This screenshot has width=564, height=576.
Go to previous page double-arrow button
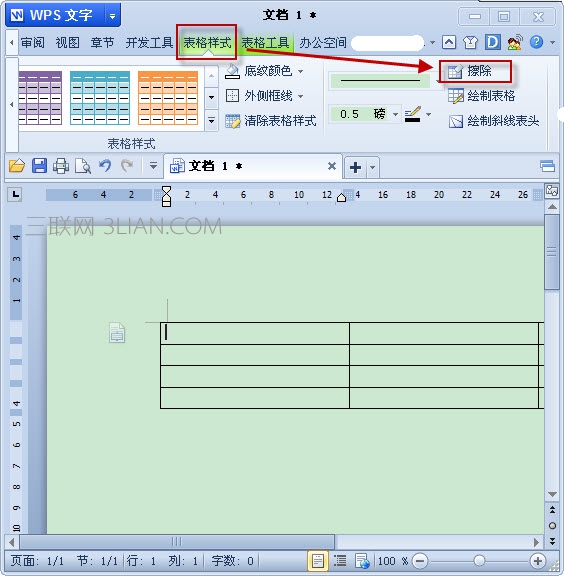click(552, 510)
